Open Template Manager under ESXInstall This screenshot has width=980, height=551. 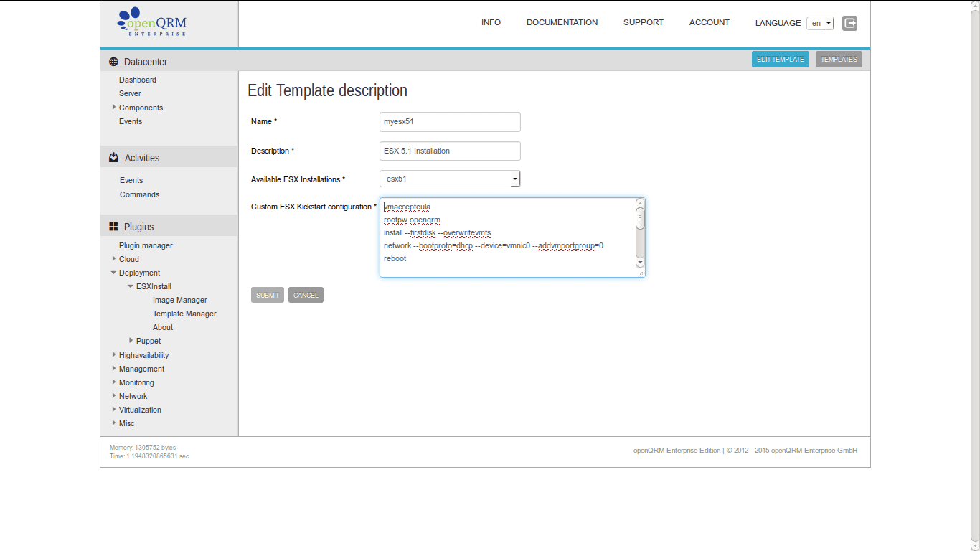click(x=184, y=314)
